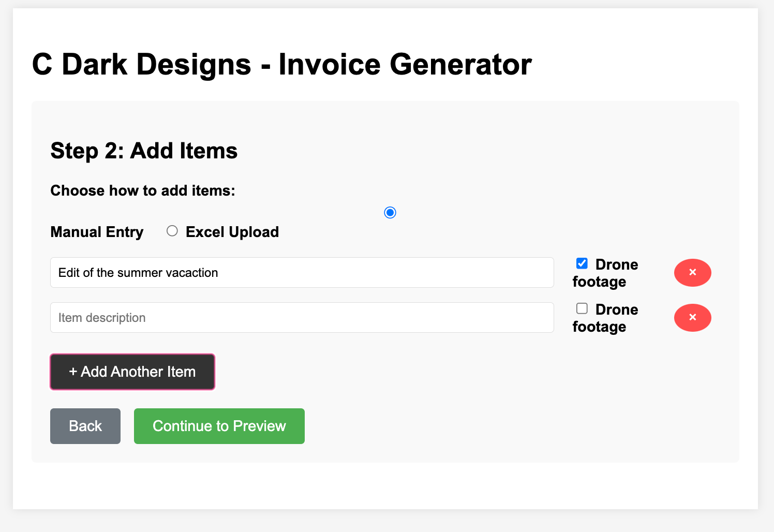Click 'Choose how to add items:' text
774x532 pixels.
pyautogui.click(x=143, y=190)
